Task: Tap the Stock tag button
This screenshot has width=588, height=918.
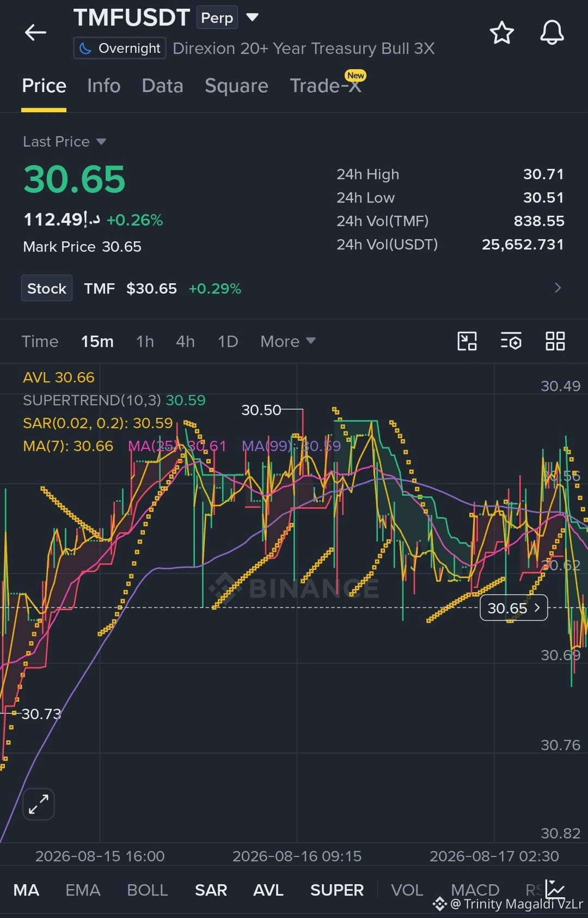Action: coord(47,288)
